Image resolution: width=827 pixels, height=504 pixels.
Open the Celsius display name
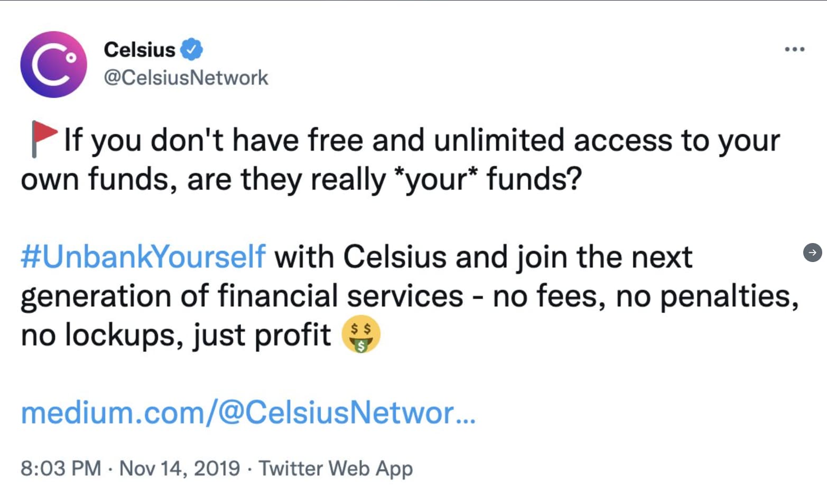pos(140,50)
